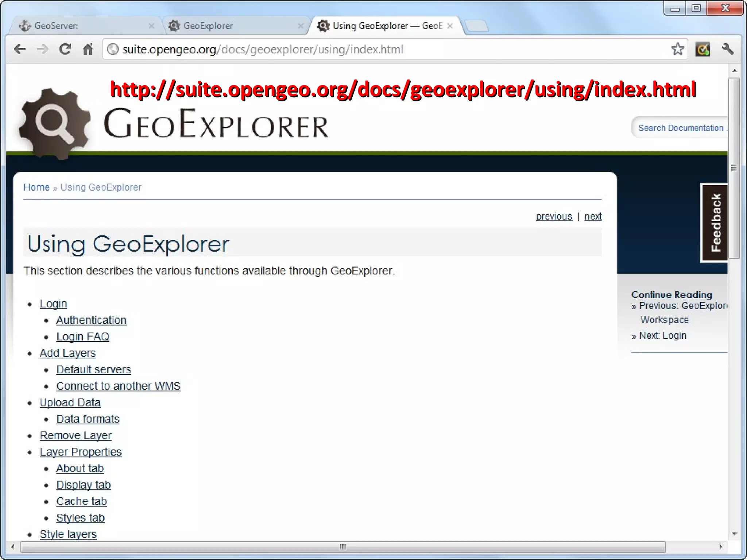Click the horizontal scrollbar thumb

(x=343, y=547)
